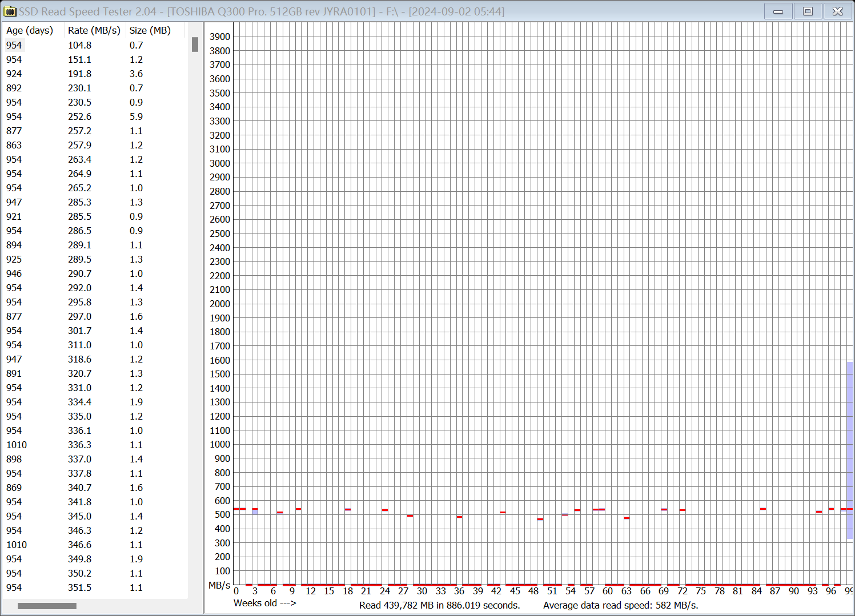The width and height of the screenshot is (855, 616).
Task: Click the size value 5.9
Action: (x=136, y=116)
